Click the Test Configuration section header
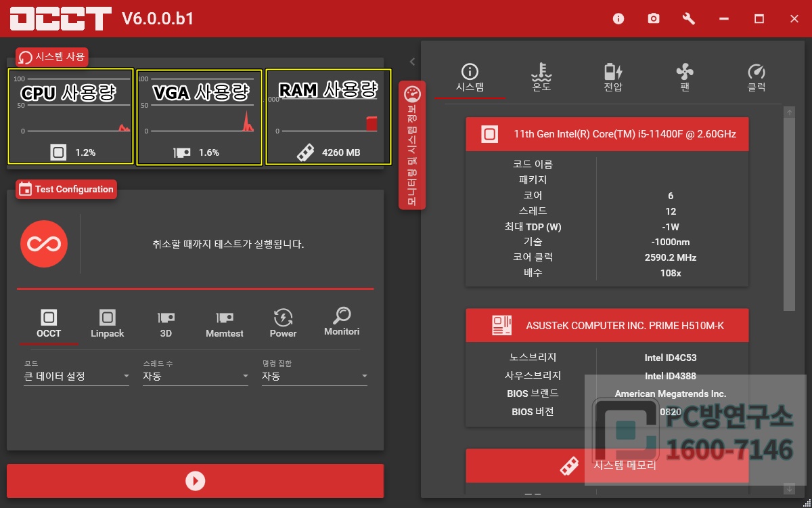 [x=66, y=189]
